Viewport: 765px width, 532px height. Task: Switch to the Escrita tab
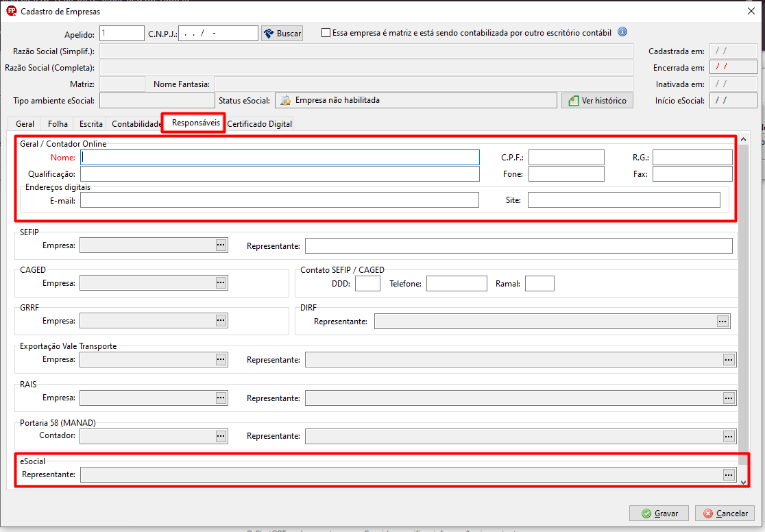[x=90, y=124]
